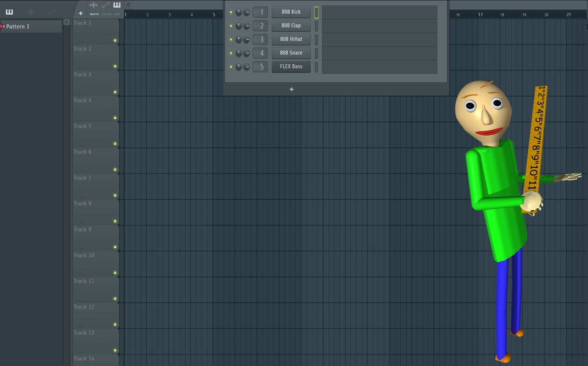
Task: Click mixer track number 3 box
Action: pos(261,39)
